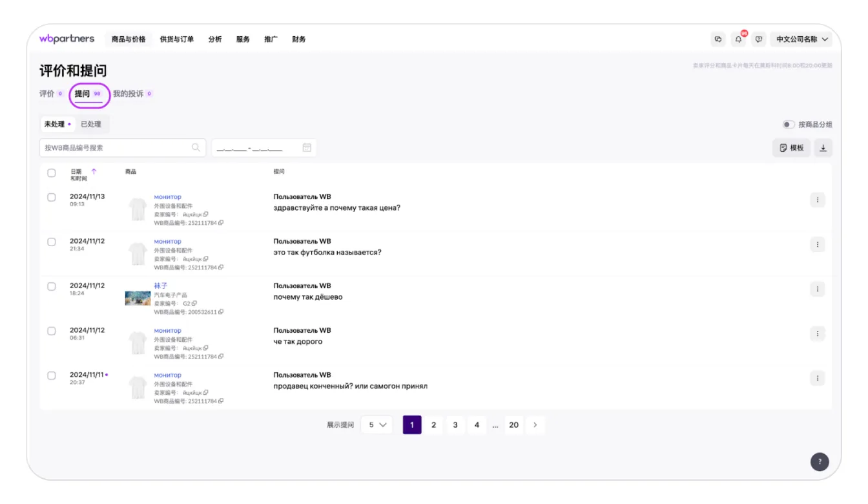Check the 2024/11/12 18:24 question row
The height and width of the screenshot is (504, 868).
52,286
